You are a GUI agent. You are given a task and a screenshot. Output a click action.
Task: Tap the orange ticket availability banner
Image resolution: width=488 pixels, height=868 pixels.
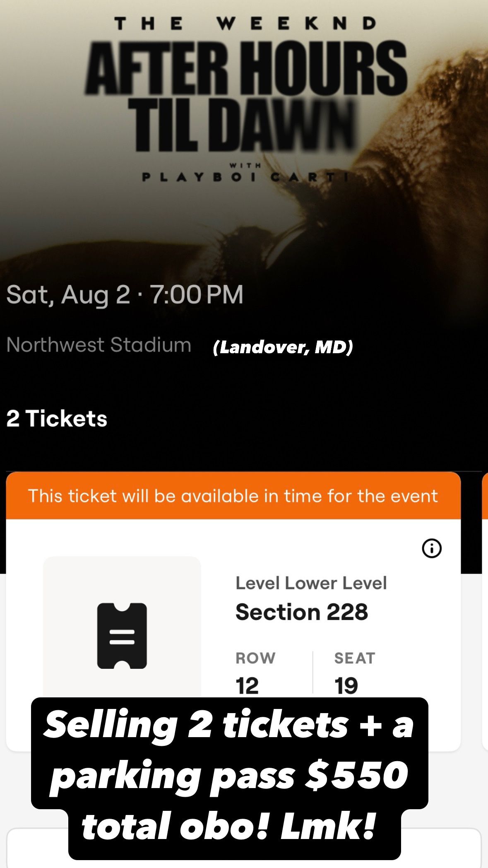233,496
